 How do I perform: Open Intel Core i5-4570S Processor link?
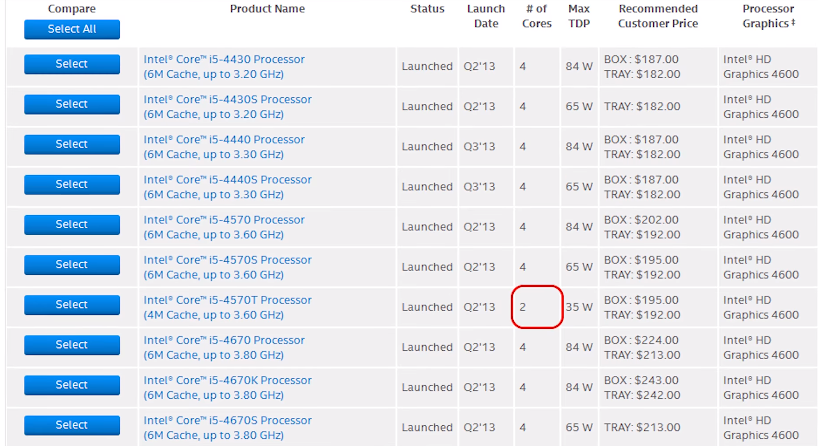(x=227, y=268)
